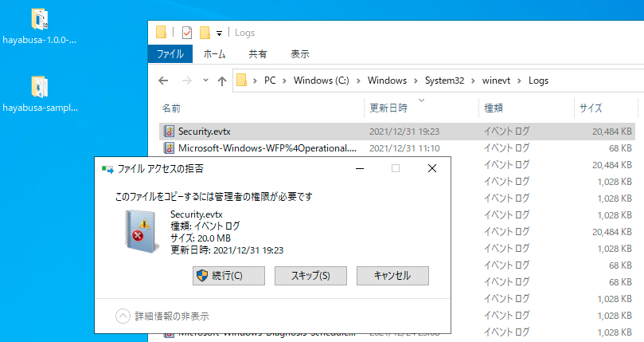Go up one folder level
This screenshot has height=342, width=644.
pyautogui.click(x=222, y=81)
